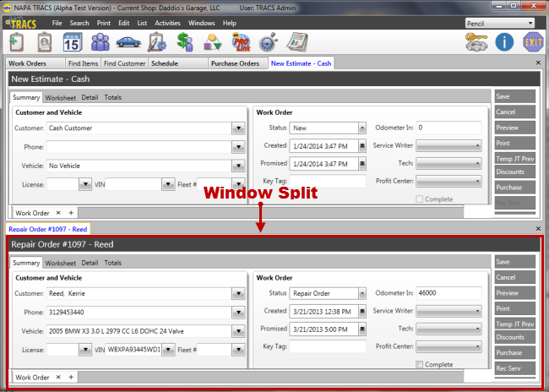Open the Tech dropdown in Repair Order
Viewport: 549px width, 392px height.
pyautogui.click(x=448, y=329)
